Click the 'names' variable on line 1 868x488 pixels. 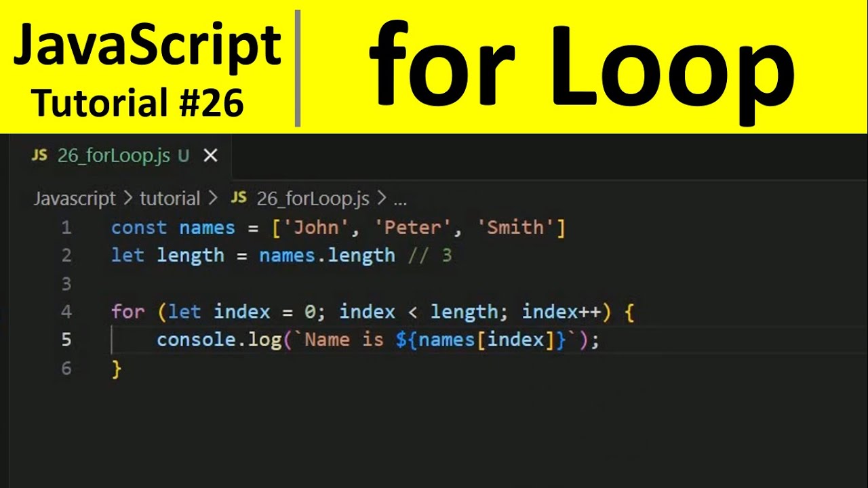tap(208, 228)
